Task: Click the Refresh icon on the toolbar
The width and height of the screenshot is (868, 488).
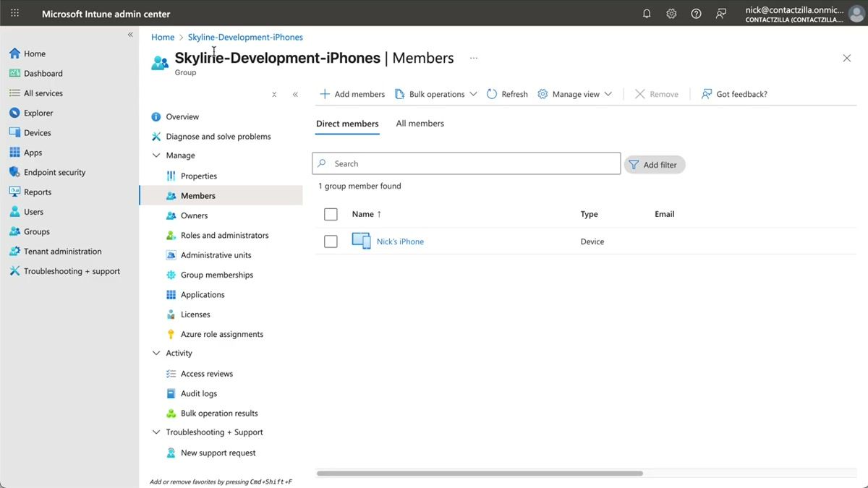Action: [506, 94]
